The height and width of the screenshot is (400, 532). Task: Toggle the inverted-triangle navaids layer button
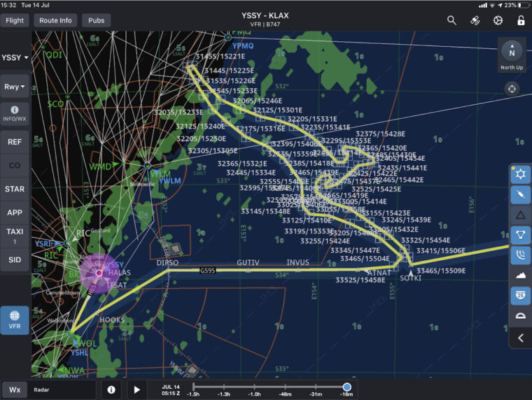(521, 235)
